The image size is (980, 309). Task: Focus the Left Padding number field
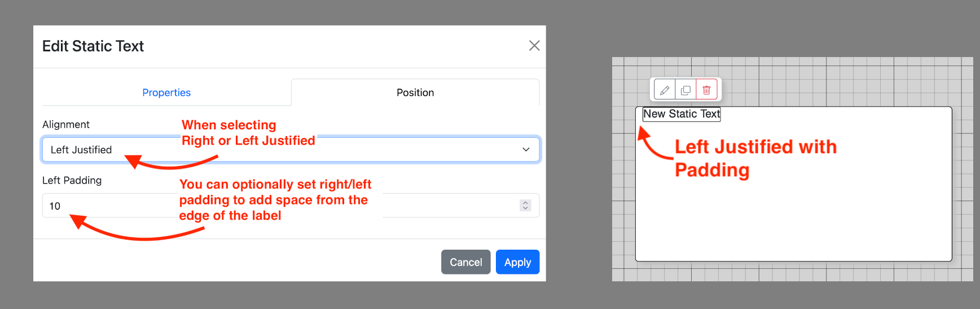point(291,206)
